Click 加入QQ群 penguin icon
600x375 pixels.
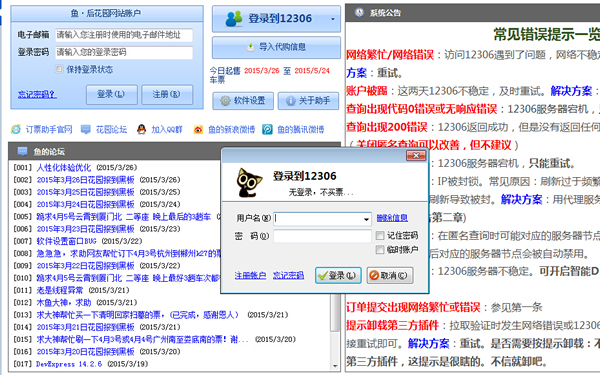tap(142, 129)
